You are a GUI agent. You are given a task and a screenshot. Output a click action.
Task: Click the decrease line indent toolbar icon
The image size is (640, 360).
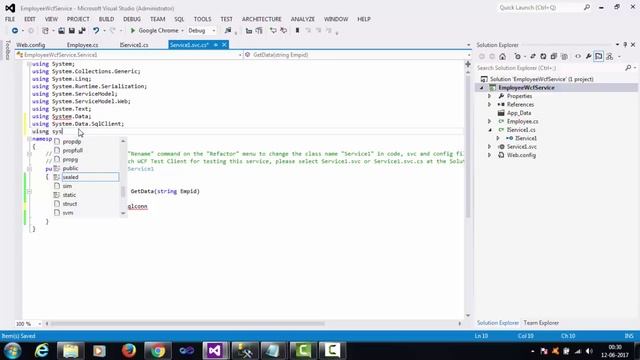tap(249, 31)
